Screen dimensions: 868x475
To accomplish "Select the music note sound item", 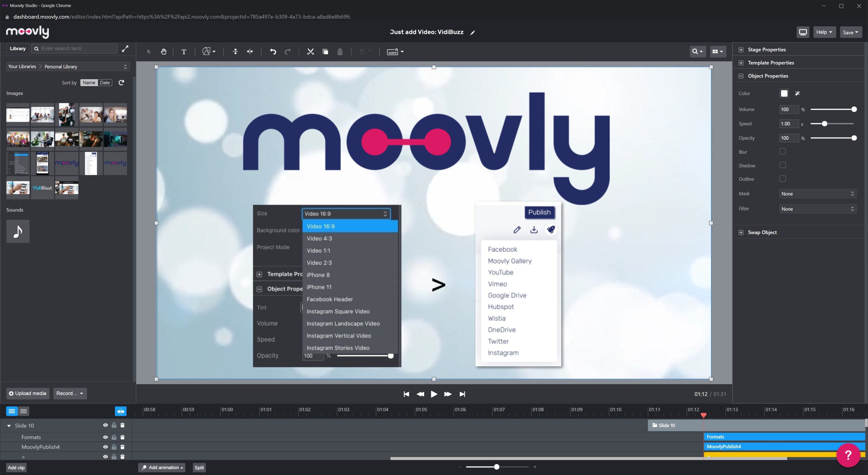I will pyautogui.click(x=18, y=231).
